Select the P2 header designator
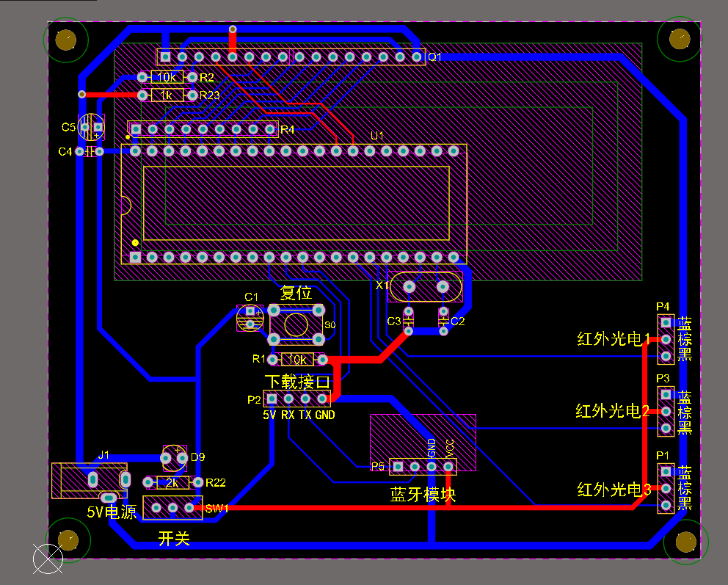This screenshot has height=585, width=728. [254, 400]
